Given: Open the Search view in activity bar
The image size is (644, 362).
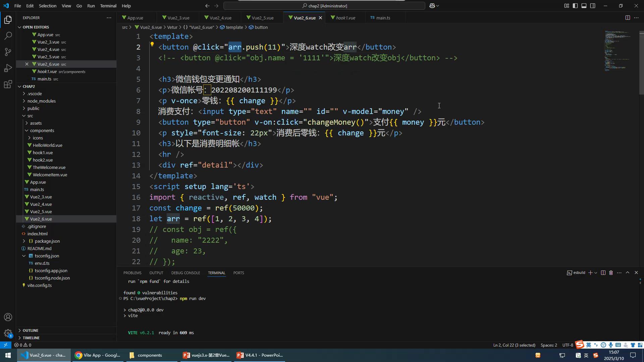Looking at the screenshot, I should point(8,36).
